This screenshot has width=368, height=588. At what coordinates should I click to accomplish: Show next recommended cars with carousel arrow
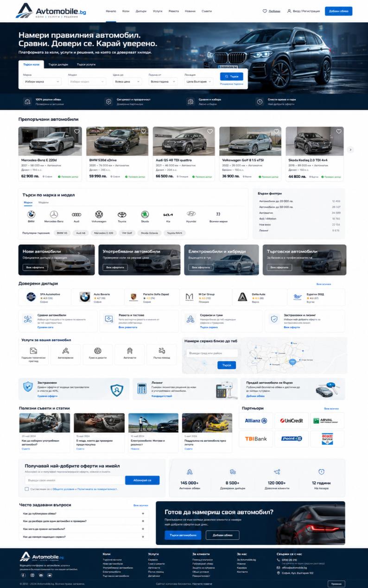pos(350,150)
